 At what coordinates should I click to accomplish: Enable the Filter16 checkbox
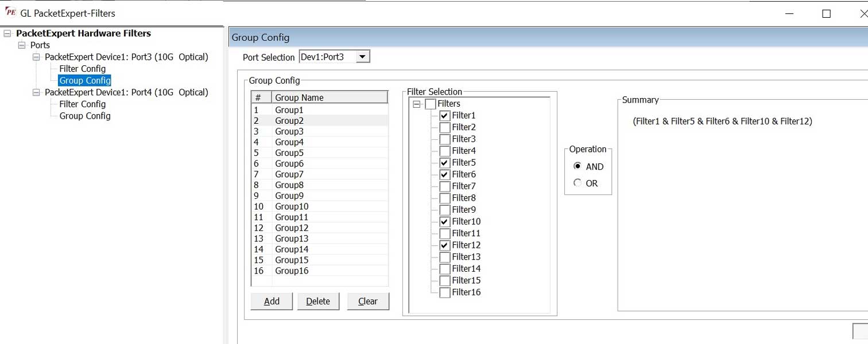445,292
